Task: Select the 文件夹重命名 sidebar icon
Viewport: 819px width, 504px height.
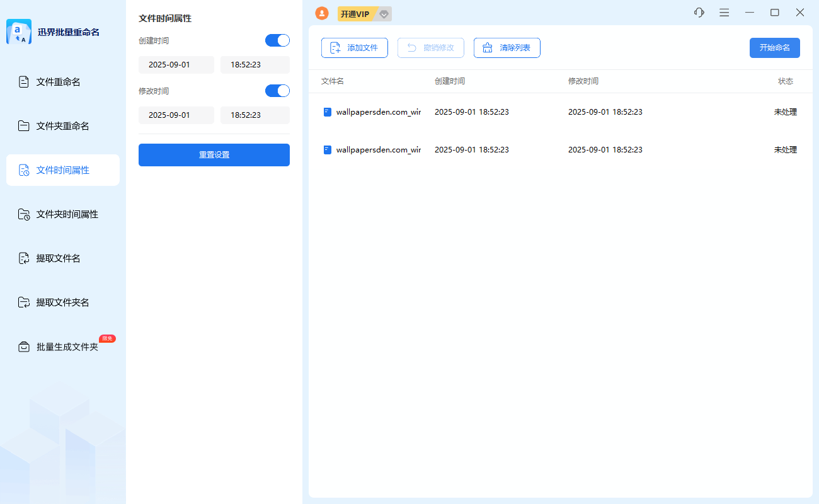Action: coord(23,125)
